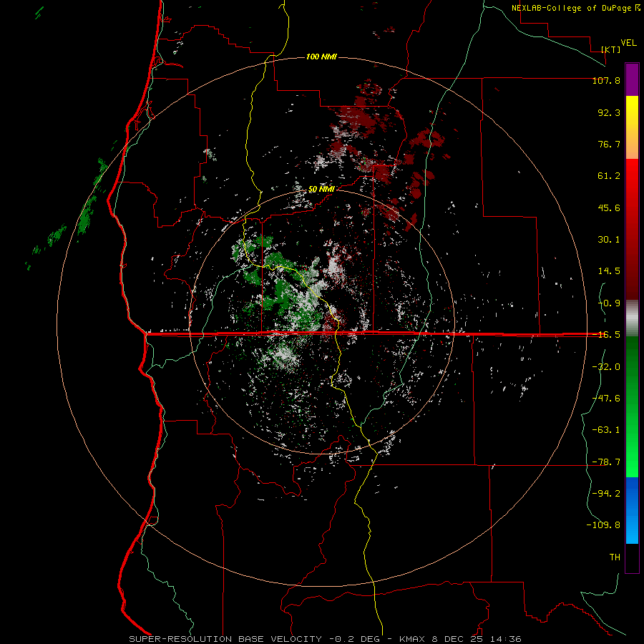
Task: Click the TH label on the legend
Action: pos(615,557)
